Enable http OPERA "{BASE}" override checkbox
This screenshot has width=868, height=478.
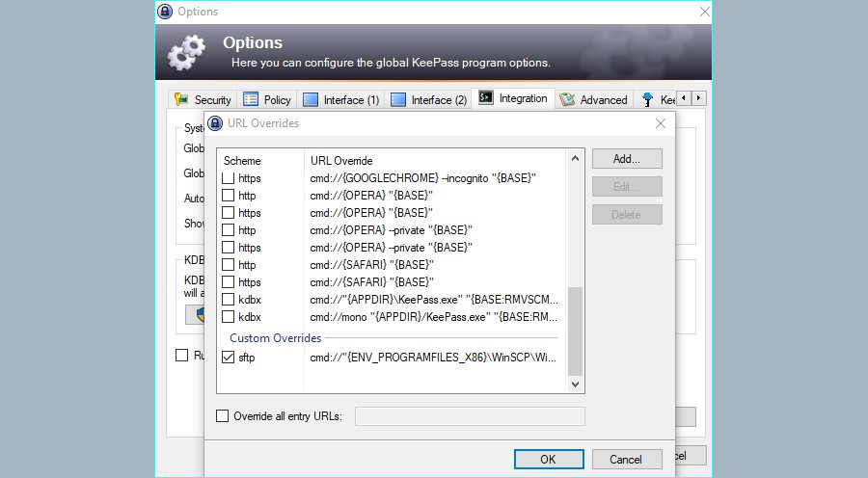click(x=228, y=196)
